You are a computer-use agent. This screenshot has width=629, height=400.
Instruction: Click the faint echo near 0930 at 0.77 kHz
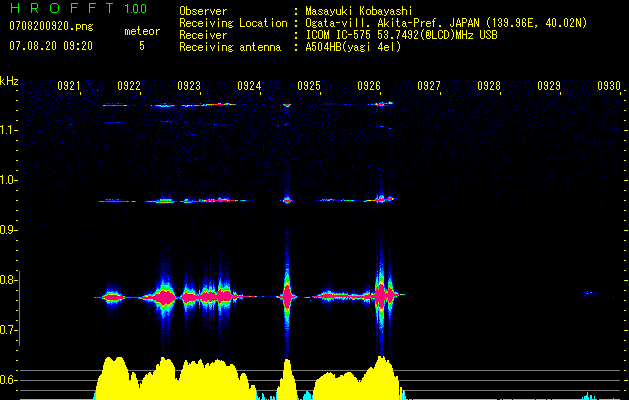(589, 294)
